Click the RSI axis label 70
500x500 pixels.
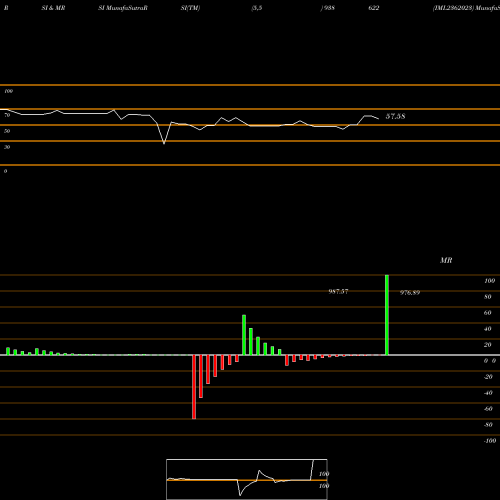(x=7, y=115)
